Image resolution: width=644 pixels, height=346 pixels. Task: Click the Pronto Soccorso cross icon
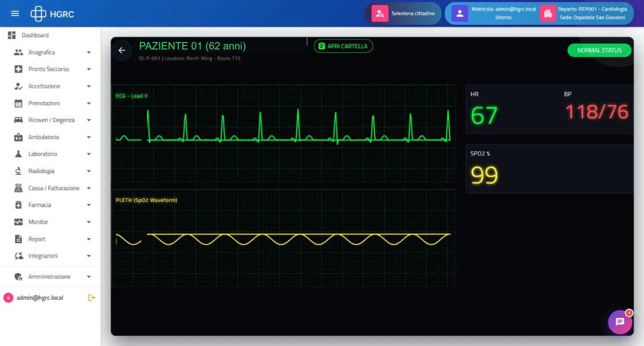click(x=18, y=69)
